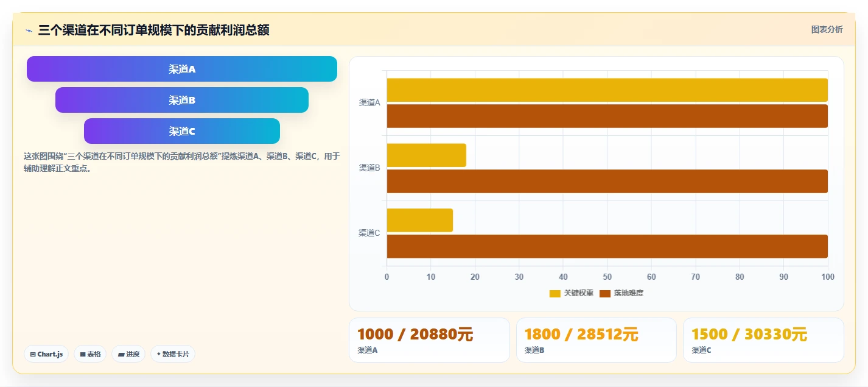Toggle the 关键权重 legend swatch
Viewport: 868px width, 387px height.
coord(555,293)
